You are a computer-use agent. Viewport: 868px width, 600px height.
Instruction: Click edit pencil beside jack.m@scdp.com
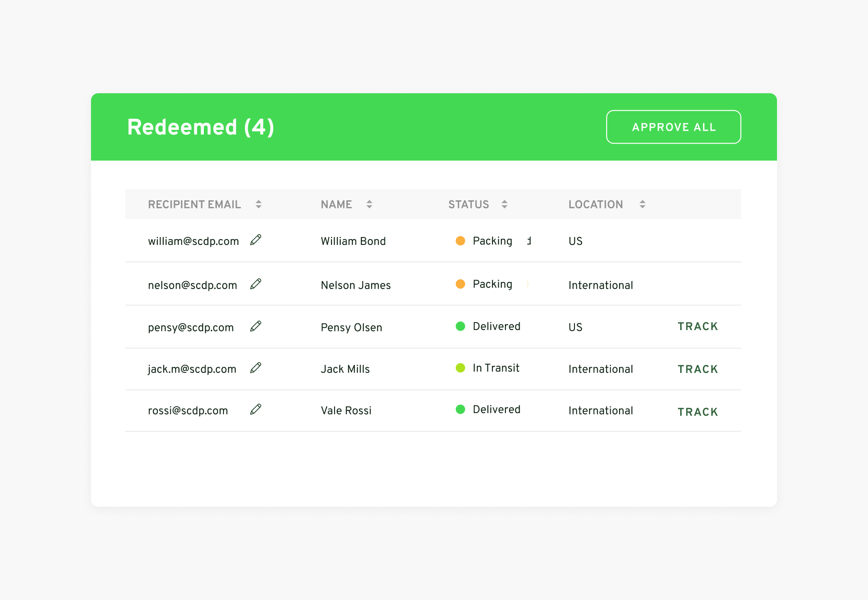pos(256,368)
